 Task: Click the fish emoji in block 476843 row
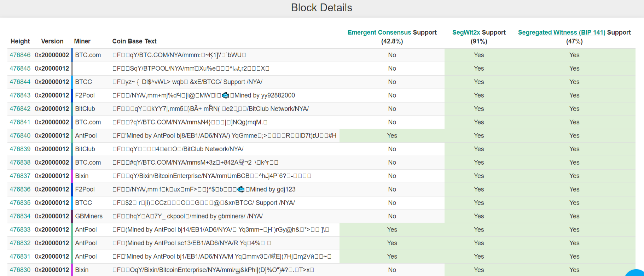click(225, 95)
